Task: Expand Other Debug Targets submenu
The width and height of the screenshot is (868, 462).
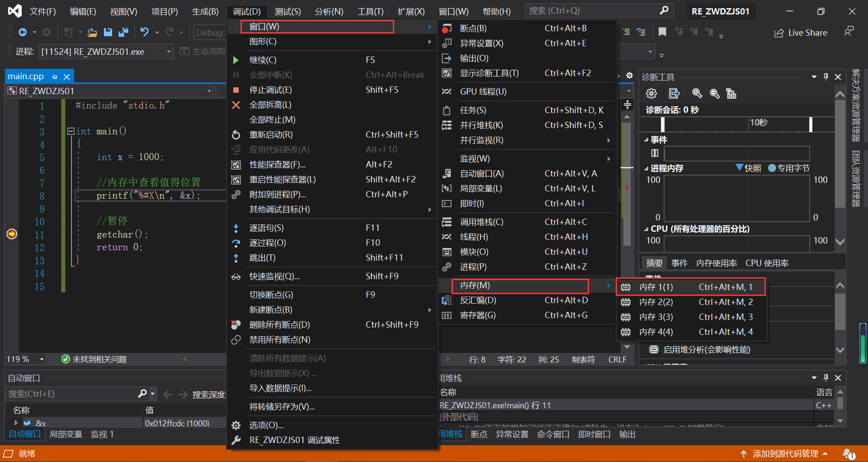Action: (x=332, y=209)
